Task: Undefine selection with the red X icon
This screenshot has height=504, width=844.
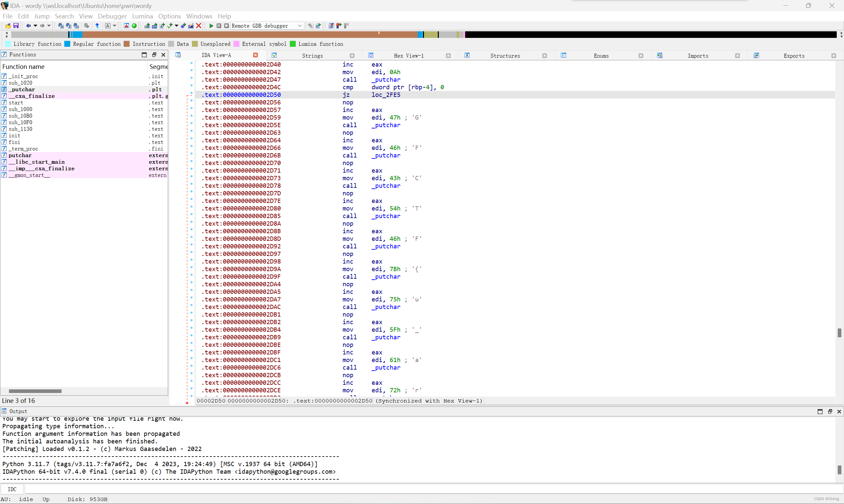Action: pyautogui.click(x=198, y=25)
